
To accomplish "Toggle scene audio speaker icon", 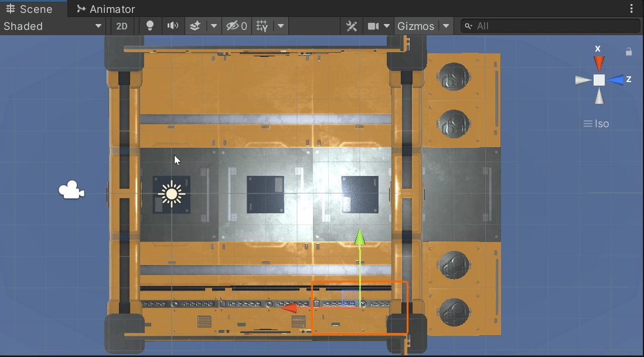I will click(x=172, y=26).
